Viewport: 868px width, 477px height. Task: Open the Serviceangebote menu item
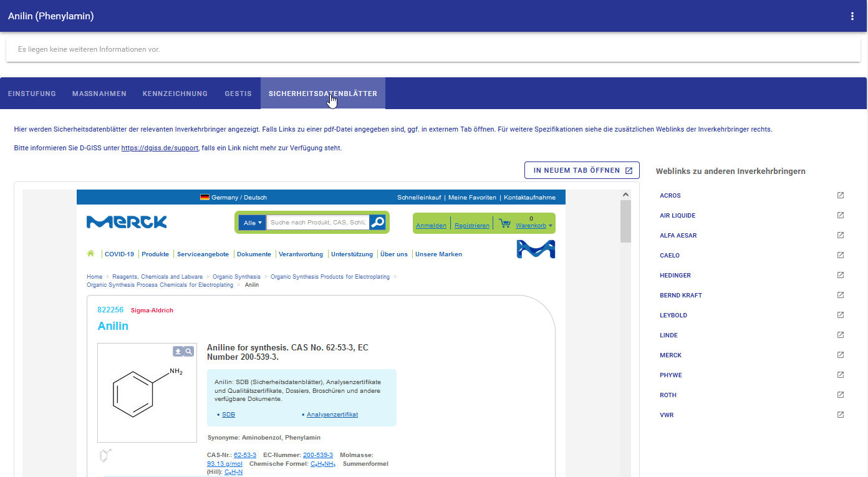pyautogui.click(x=203, y=254)
